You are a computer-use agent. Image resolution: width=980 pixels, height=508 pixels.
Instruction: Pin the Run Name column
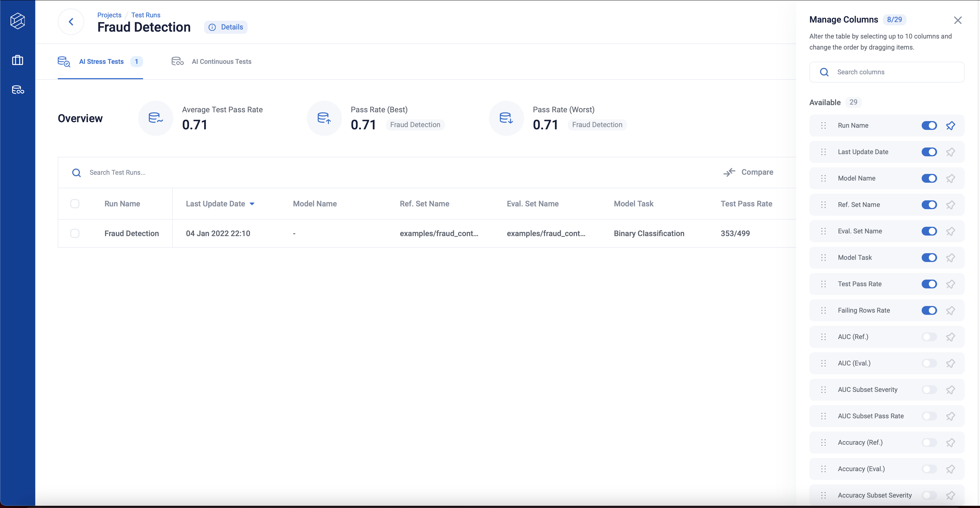pyautogui.click(x=950, y=125)
